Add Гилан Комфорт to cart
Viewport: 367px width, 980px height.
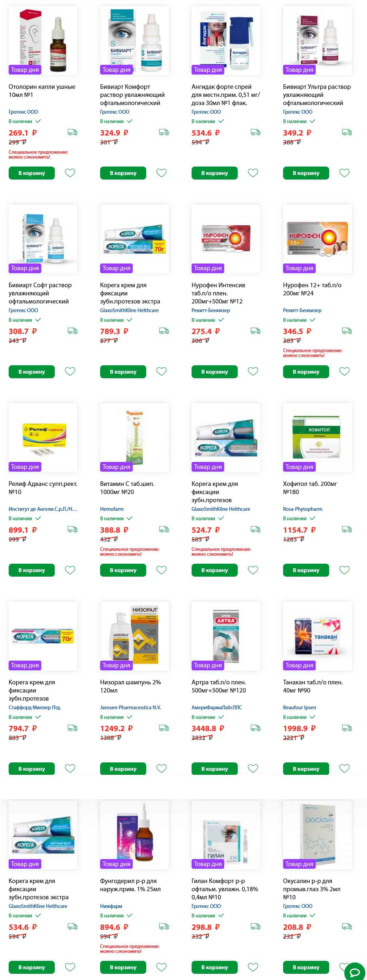click(215, 967)
